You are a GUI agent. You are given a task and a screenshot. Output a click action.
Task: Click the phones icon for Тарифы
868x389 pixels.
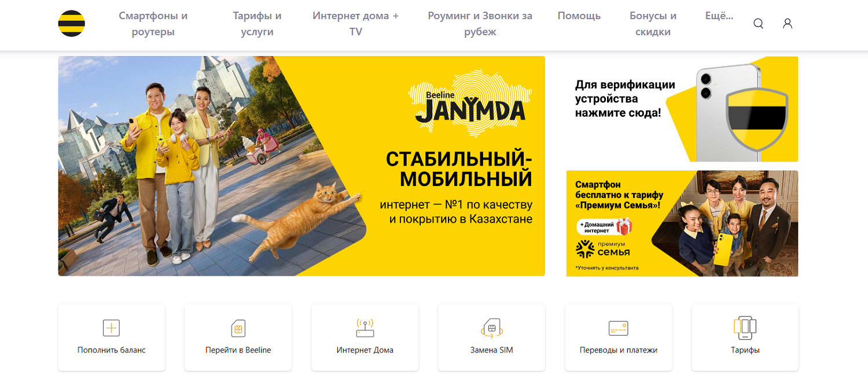click(745, 328)
